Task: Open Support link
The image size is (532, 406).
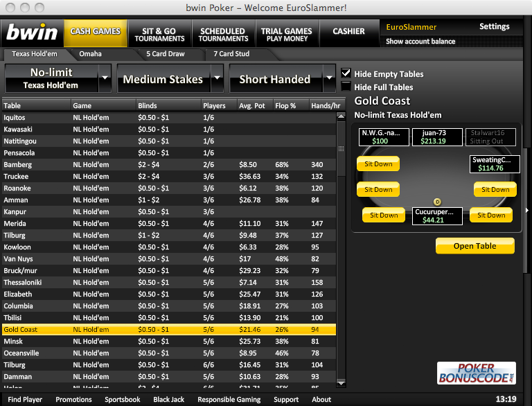Action: (286, 400)
